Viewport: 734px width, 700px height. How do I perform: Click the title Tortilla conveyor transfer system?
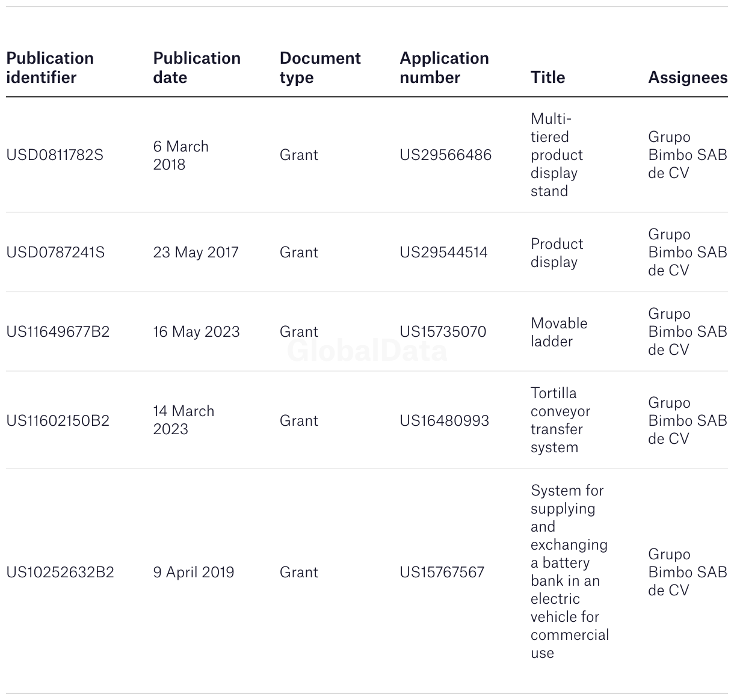pos(560,420)
